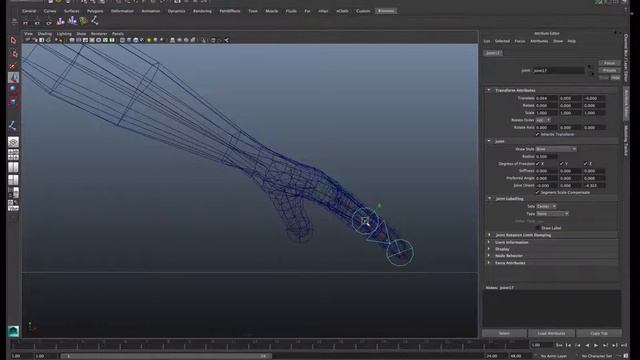640x360 pixels.
Task: Collapse the Joint Labelling section
Action: coord(489,199)
